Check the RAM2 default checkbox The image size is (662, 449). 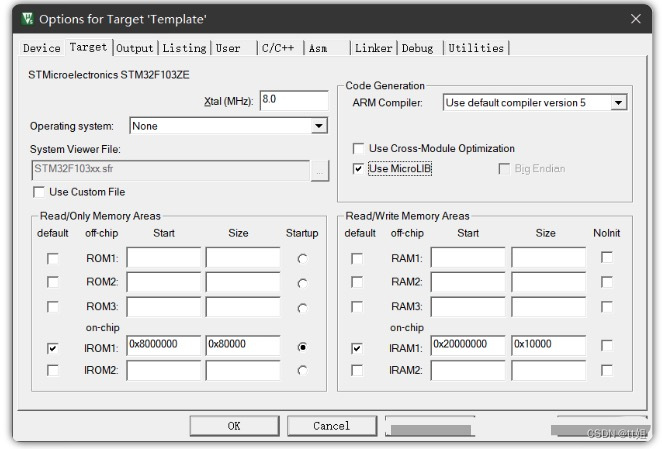tap(357, 282)
